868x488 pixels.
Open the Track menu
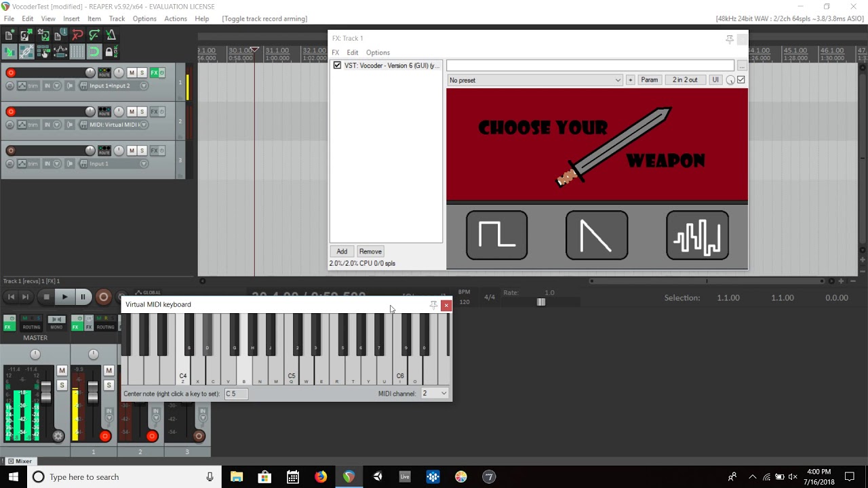coord(117,19)
